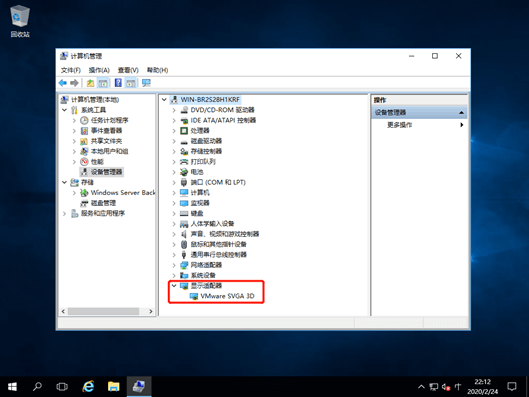Click the 计算机 device icon
The width and height of the screenshot is (529, 397).
(x=184, y=193)
